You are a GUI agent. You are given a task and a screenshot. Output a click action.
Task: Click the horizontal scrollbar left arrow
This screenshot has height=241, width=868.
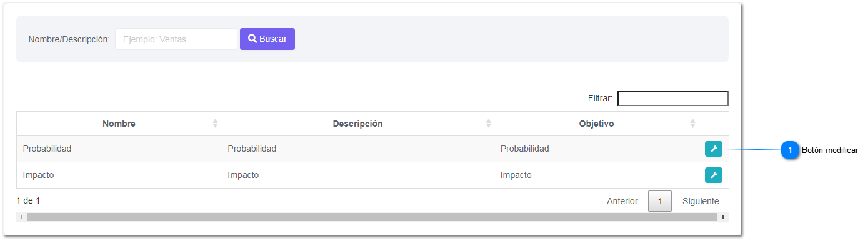[21, 217]
